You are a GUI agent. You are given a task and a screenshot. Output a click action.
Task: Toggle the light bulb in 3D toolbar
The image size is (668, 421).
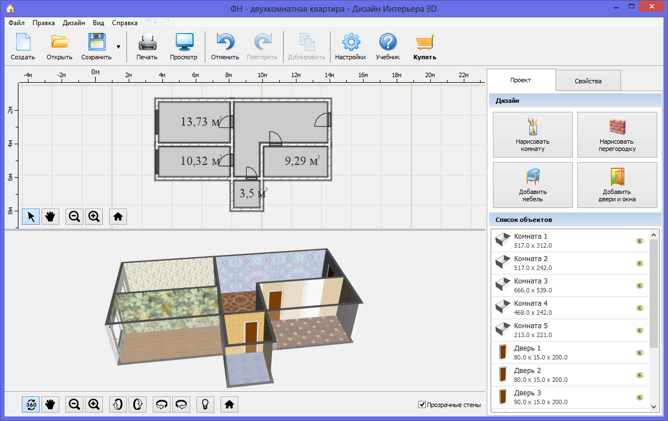(205, 404)
